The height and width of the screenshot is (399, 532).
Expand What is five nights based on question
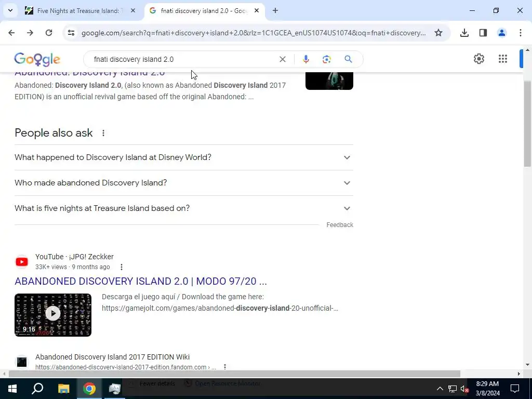tap(184, 208)
